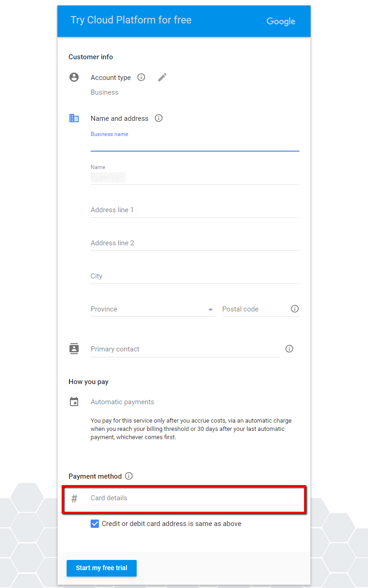Select the Business account type text
Image resolution: width=368 pixels, height=588 pixels.
104,92
